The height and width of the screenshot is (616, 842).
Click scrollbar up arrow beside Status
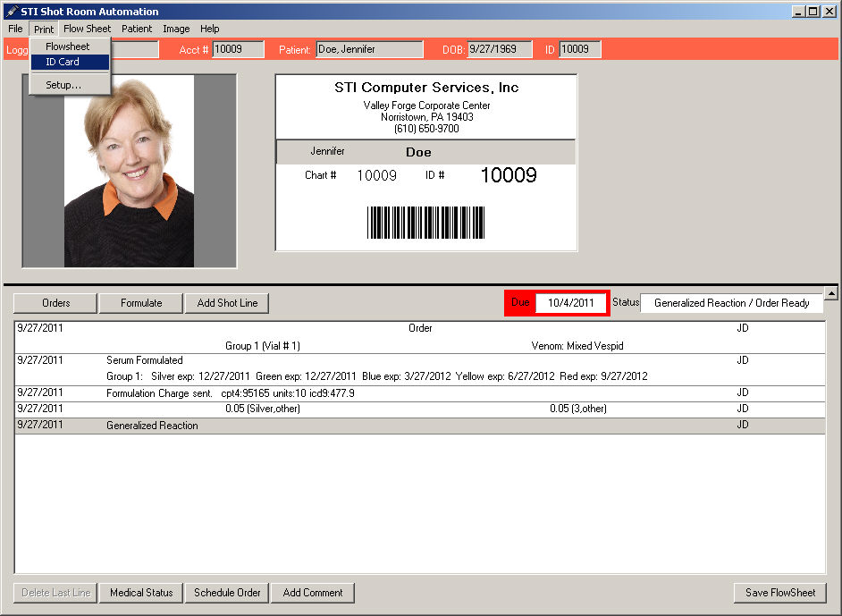(x=831, y=293)
